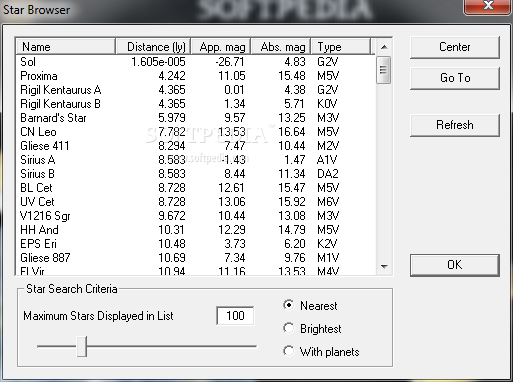
Task: Confirm with the OK button
Action: tap(455, 265)
